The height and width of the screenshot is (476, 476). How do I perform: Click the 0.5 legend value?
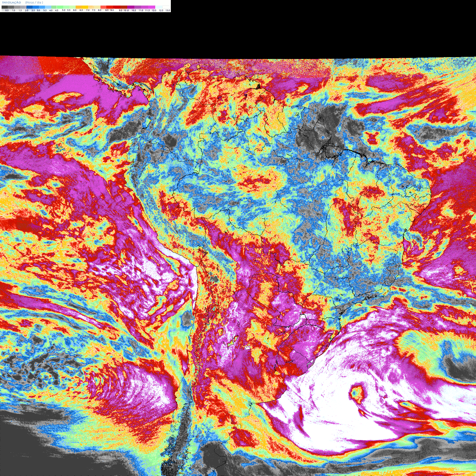point(7,10)
